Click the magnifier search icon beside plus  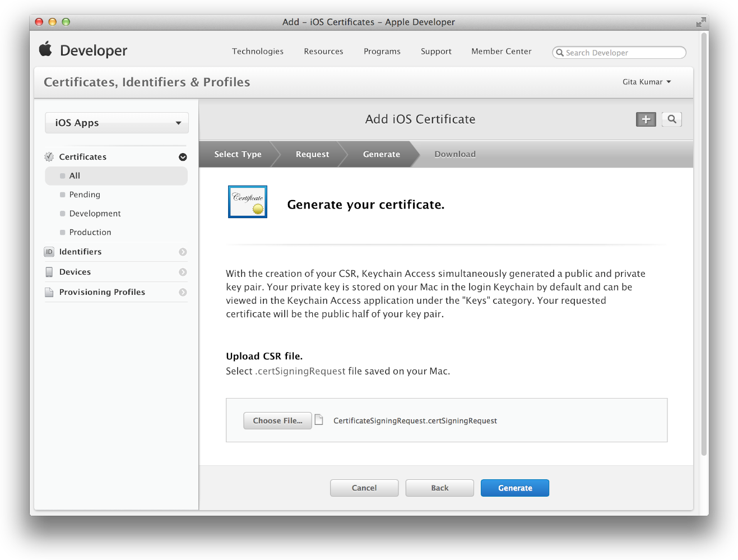tap(671, 119)
